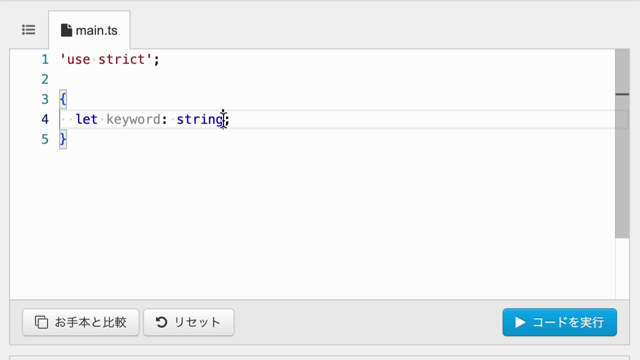Select the main.ts tab

(89, 30)
